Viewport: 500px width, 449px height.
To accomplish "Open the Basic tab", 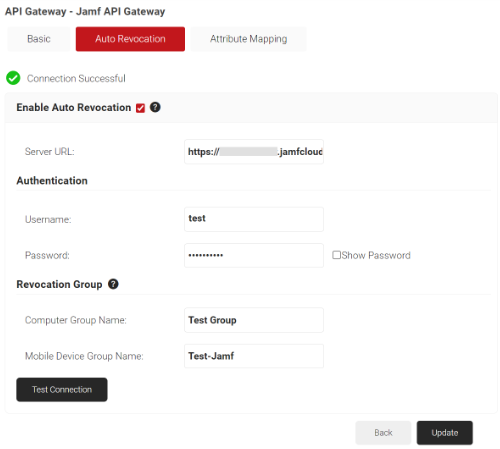I will pyautogui.click(x=39, y=39).
